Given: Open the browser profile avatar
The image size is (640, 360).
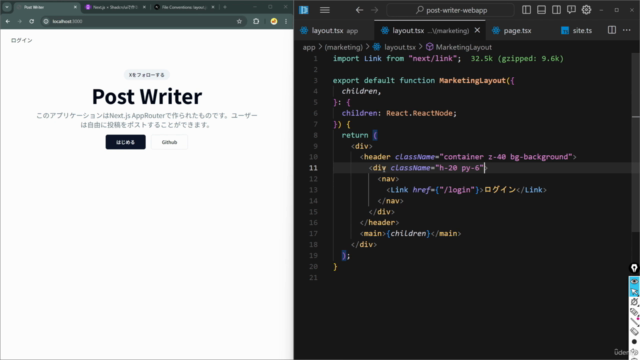Looking at the screenshot, I should click(274, 21).
